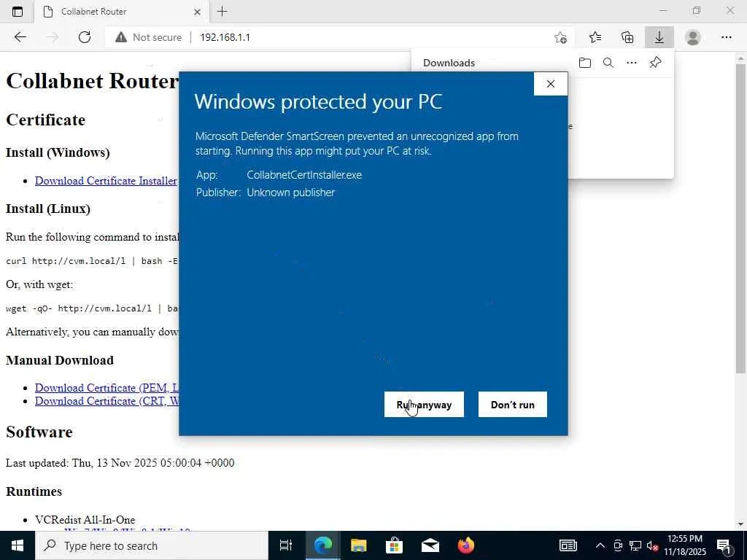
Task: Open a new tab with plus icon
Action: [x=222, y=12]
